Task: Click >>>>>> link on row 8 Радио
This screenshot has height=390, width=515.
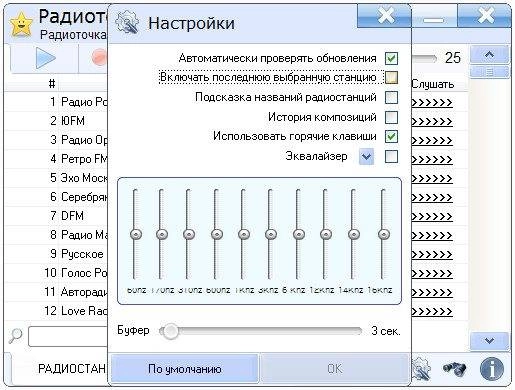Action: pos(432,235)
